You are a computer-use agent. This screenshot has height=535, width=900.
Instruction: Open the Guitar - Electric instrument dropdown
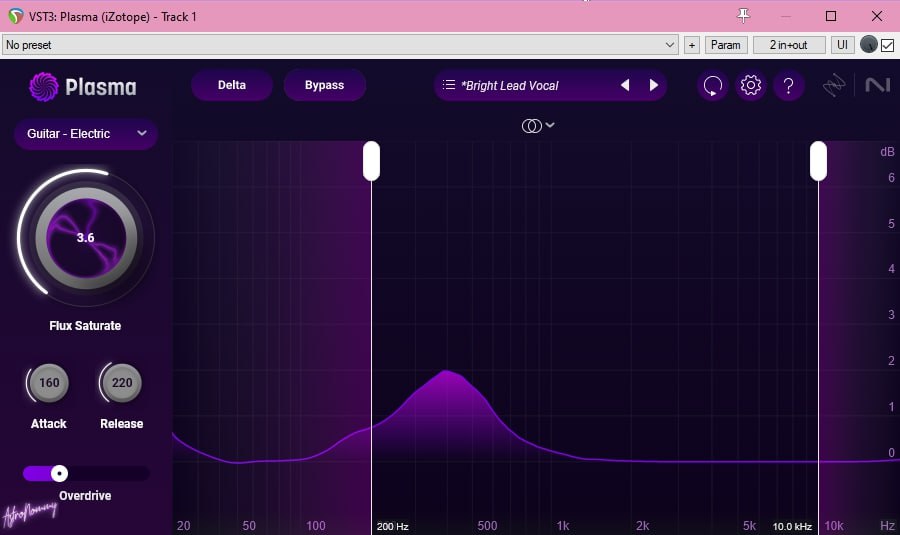[86, 134]
